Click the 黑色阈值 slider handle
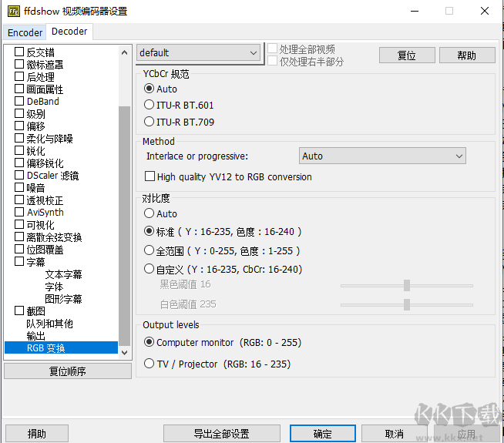This screenshot has height=443, width=504. [x=407, y=285]
